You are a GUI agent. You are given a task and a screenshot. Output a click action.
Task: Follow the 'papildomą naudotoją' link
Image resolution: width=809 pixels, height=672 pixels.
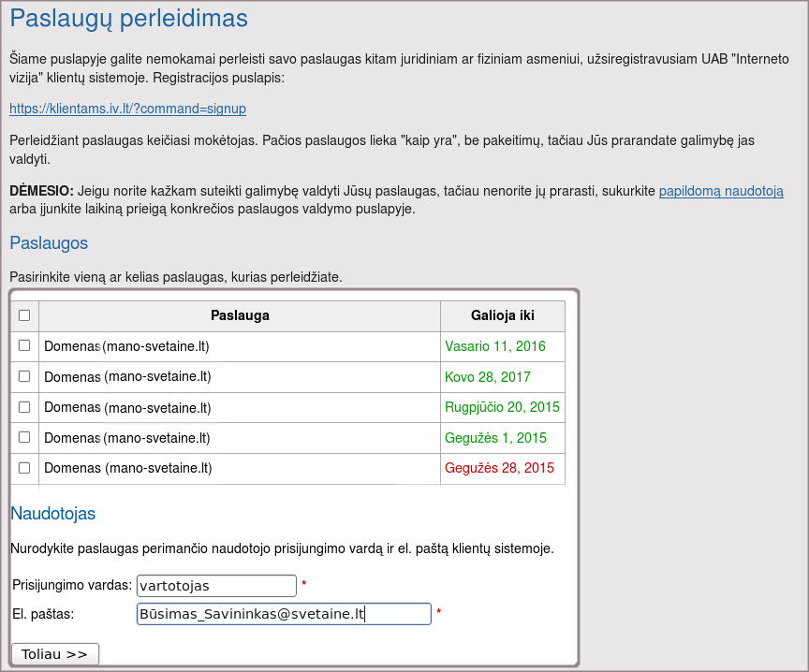tap(721, 191)
